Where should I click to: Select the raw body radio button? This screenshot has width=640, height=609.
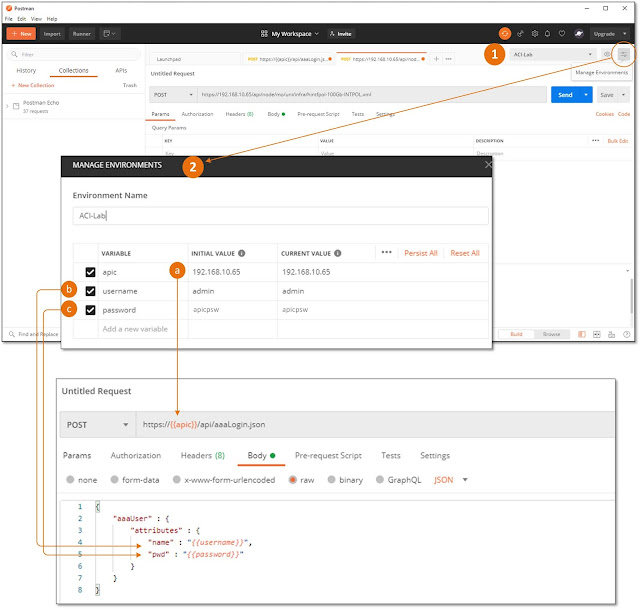tap(293, 480)
